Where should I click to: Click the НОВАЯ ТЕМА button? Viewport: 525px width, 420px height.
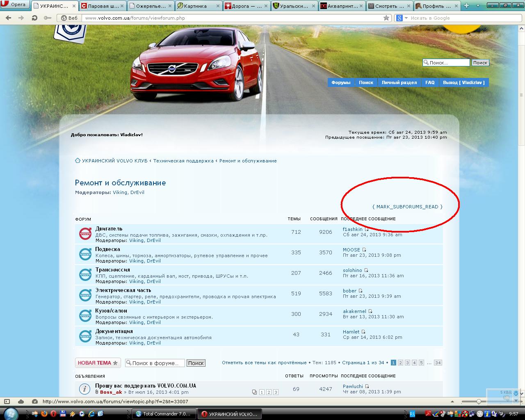[98, 363]
